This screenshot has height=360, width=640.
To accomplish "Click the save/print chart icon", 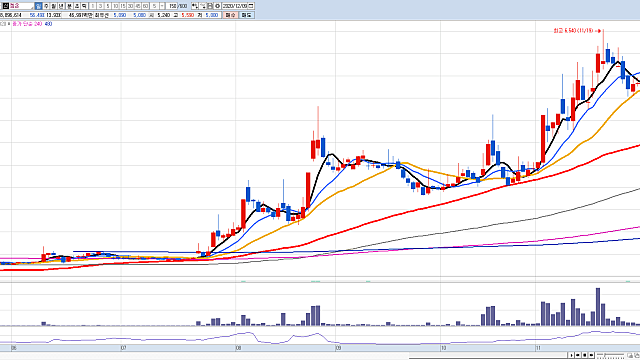I will 210,6.
